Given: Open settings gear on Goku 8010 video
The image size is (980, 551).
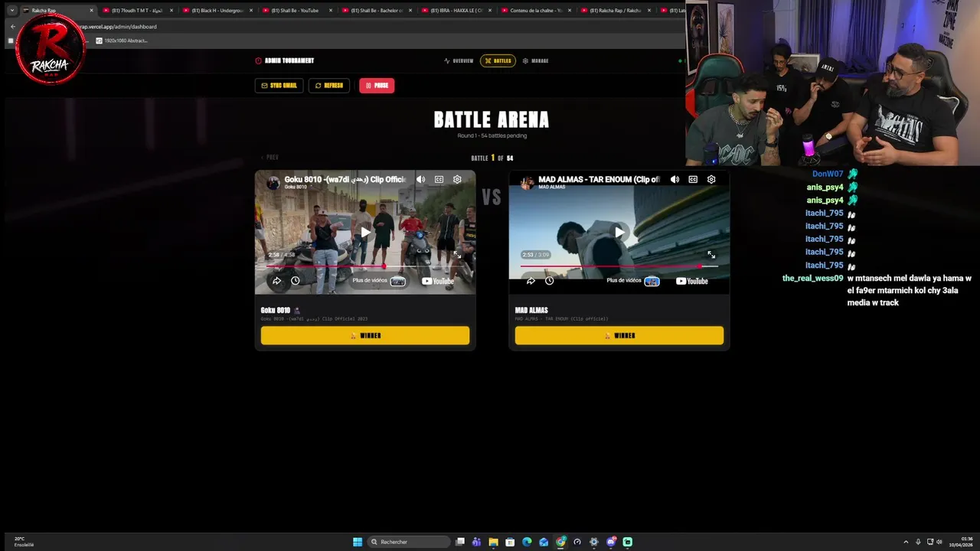Looking at the screenshot, I should point(457,179).
